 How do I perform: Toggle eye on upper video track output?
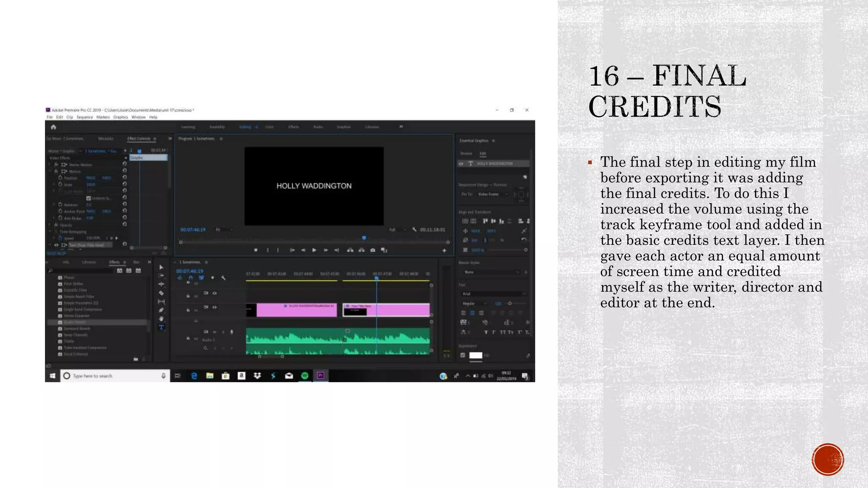214,293
